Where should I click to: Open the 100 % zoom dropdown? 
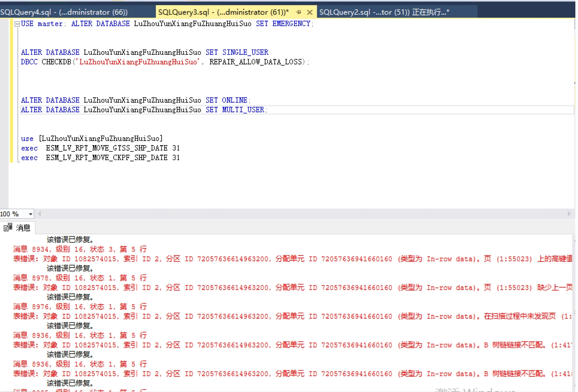tap(31, 214)
